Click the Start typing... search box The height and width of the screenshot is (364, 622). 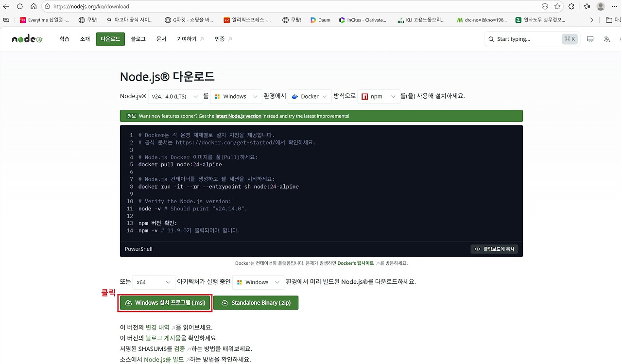coord(532,39)
